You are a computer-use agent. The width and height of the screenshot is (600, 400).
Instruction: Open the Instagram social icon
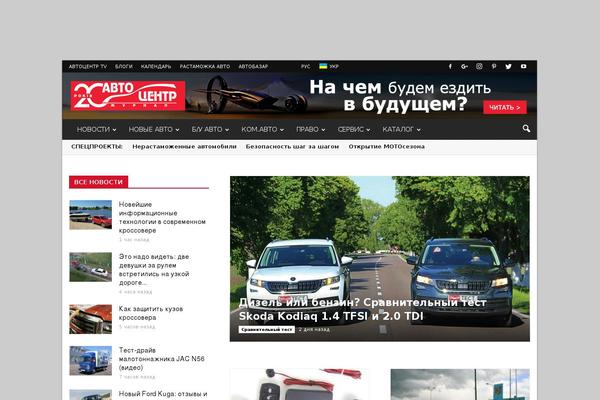(x=479, y=66)
